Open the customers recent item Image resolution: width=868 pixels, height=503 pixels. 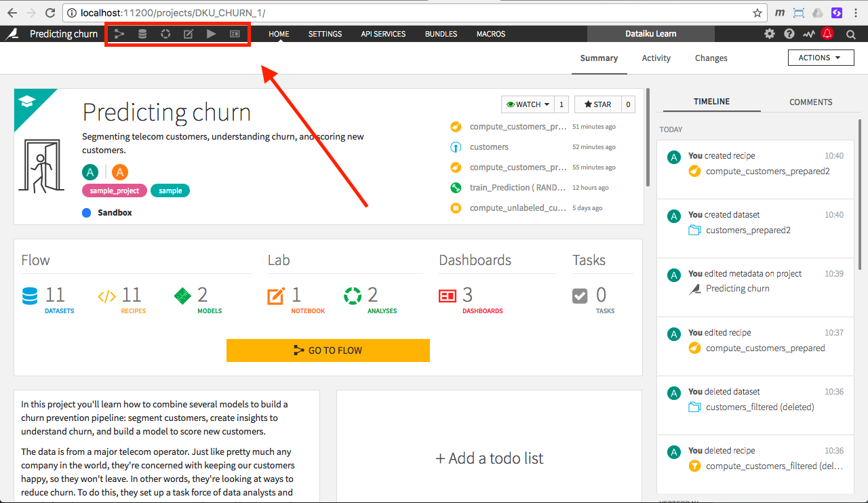click(x=489, y=147)
